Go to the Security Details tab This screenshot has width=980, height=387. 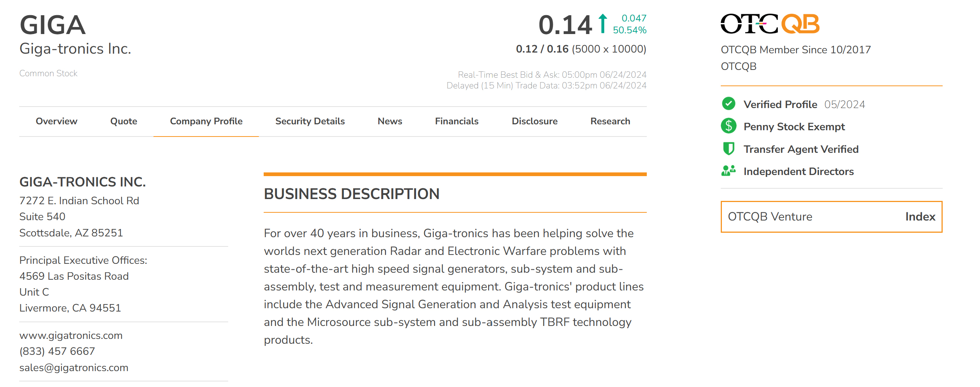[x=310, y=121]
